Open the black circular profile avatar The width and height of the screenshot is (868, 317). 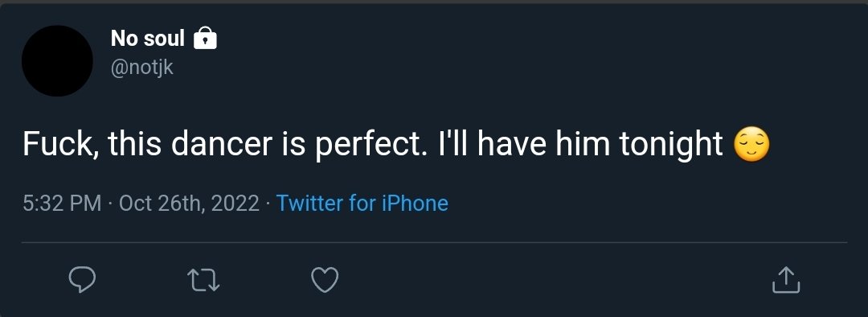(57, 61)
